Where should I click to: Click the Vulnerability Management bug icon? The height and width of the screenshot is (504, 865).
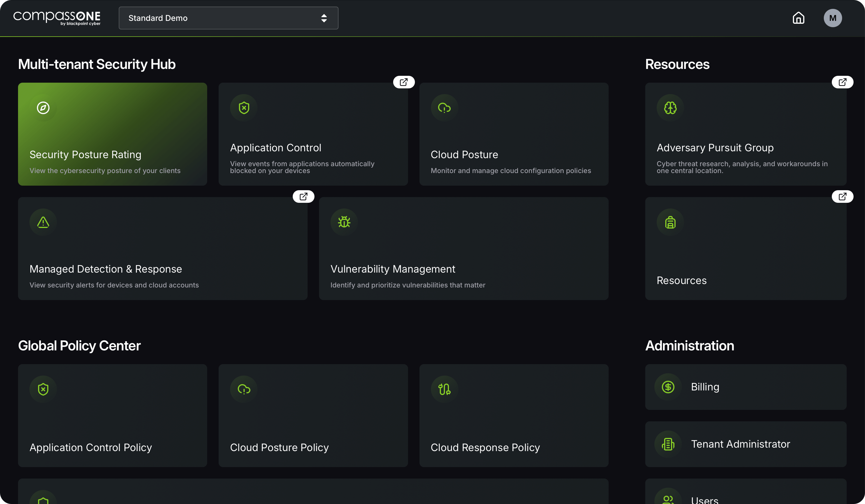(x=344, y=222)
